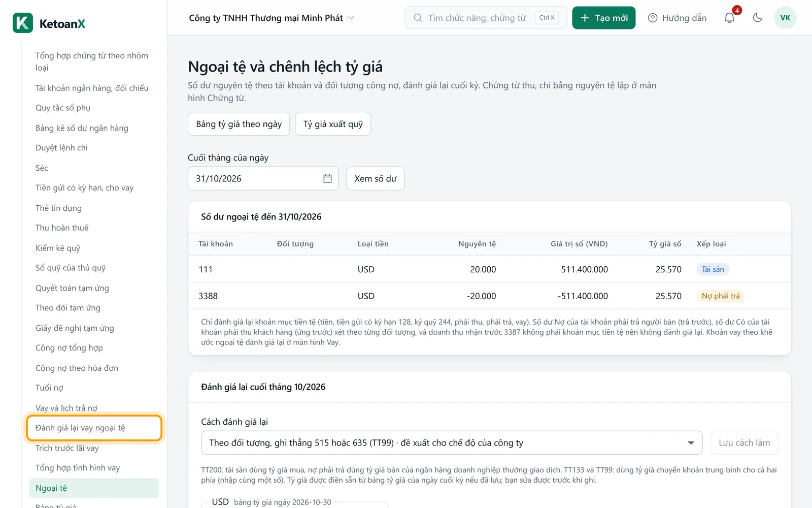Click the Nợ phải trả tag in row 3388
The image size is (812, 508).
tap(721, 296)
